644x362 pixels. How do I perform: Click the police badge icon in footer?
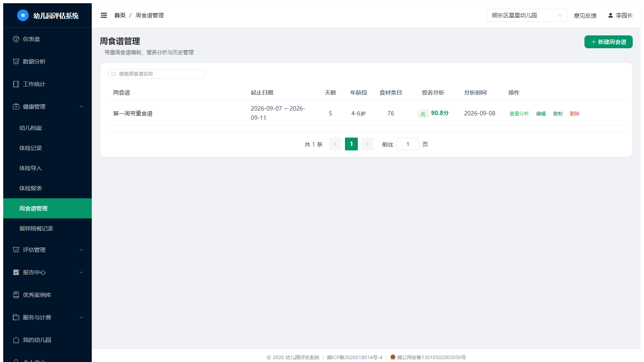393,357
